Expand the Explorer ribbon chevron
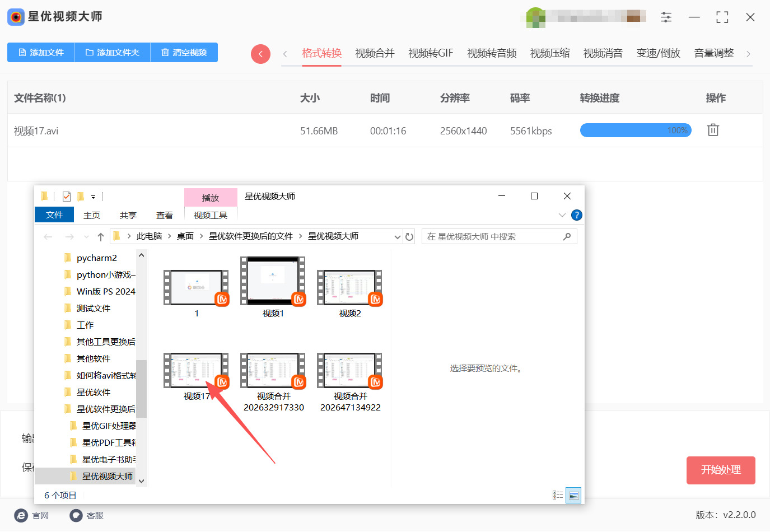The height and width of the screenshot is (532, 770). (x=562, y=215)
